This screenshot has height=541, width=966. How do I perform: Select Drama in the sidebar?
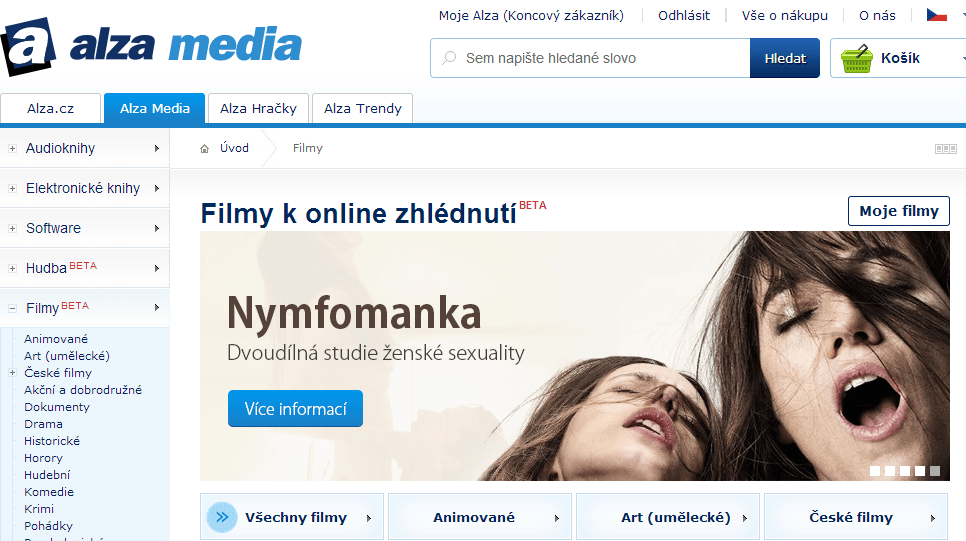point(43,424)
